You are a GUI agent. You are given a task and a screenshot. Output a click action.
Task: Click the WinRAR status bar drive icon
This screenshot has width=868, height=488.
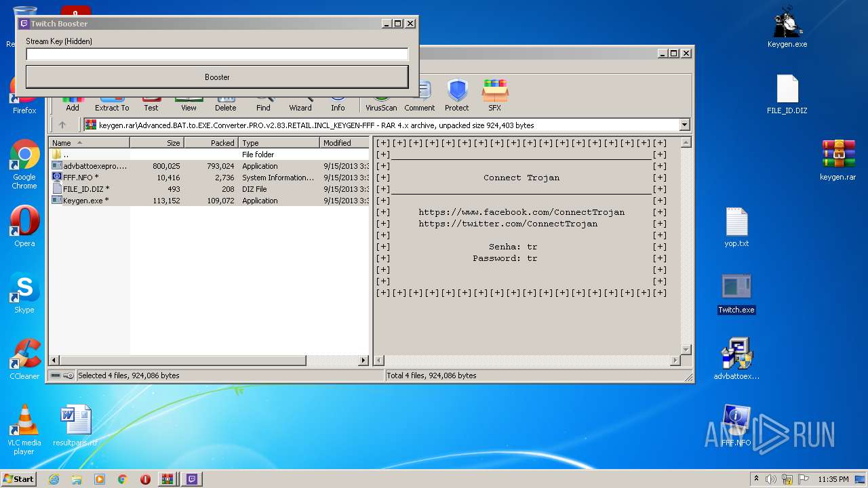pos(56,375)
